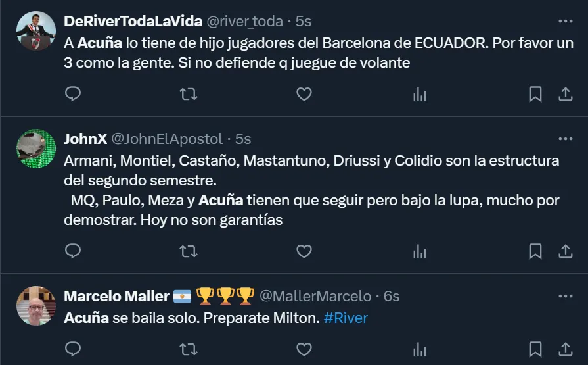Open more options on Marcelo Maller's tweet
588x365 pixels.
[565, 297]
